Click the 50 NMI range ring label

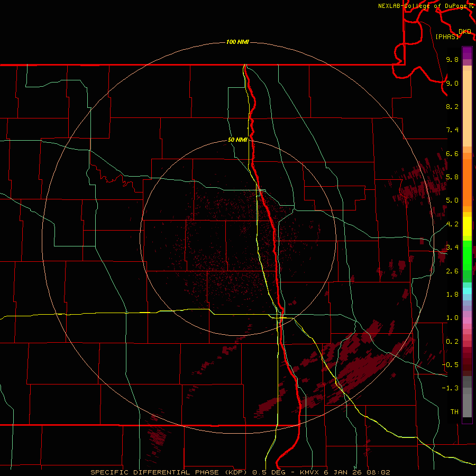pyautogui.click(x=237, y=140)
